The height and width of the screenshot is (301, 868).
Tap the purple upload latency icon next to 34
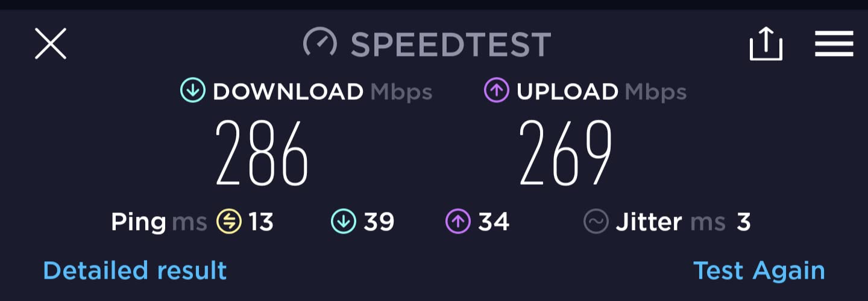pyautogui.click(x=458, y=222)
